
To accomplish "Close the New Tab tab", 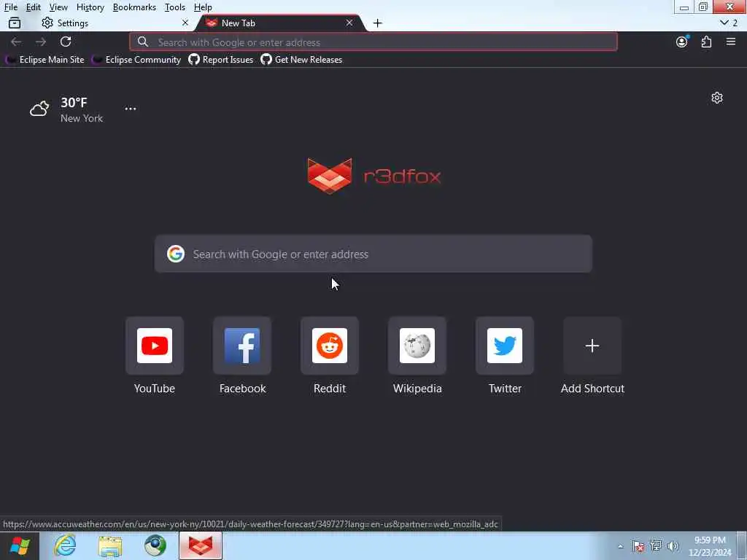I will pyautogui.click(x=349, y=23).
